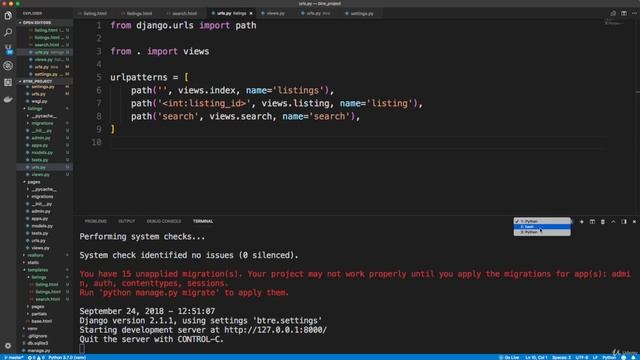This screenshot has width=640, height=360.
Task: Move terminal panel position icon
Action: click(x=624, y=222)
